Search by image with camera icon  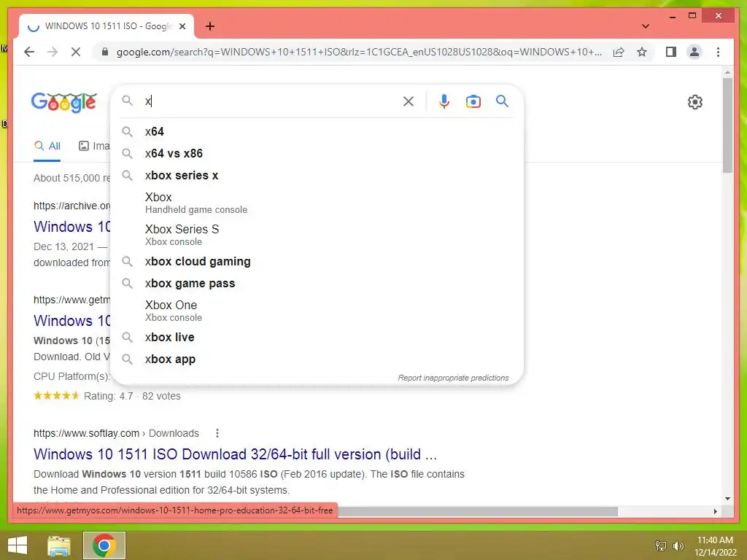473,101
